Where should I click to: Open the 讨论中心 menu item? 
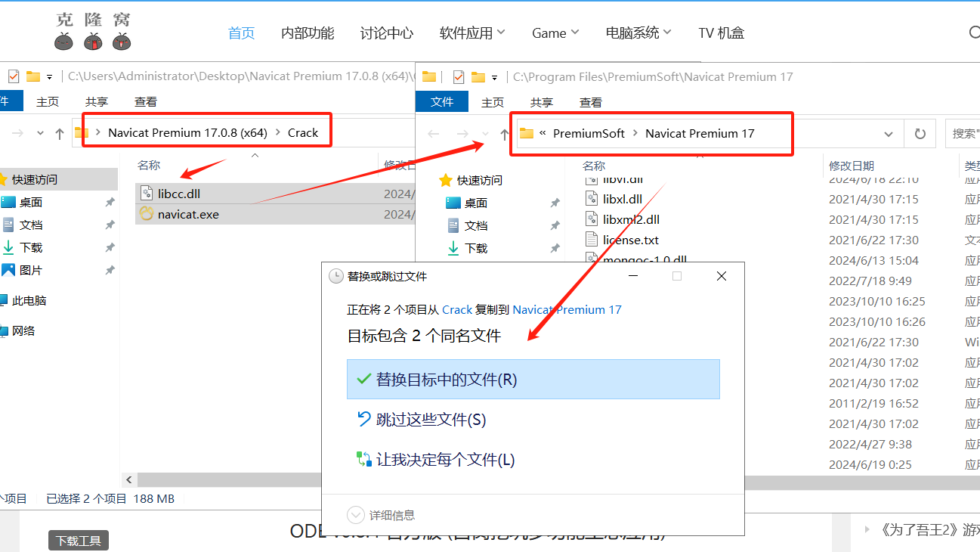pyautogui.click(x=387, y=33)
